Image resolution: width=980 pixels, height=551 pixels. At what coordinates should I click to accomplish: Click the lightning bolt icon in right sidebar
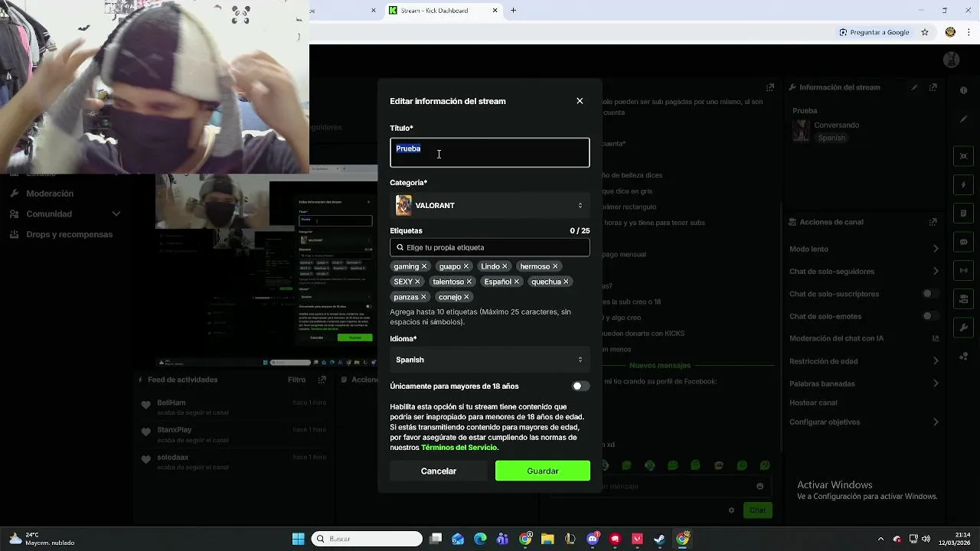(964, 185)
